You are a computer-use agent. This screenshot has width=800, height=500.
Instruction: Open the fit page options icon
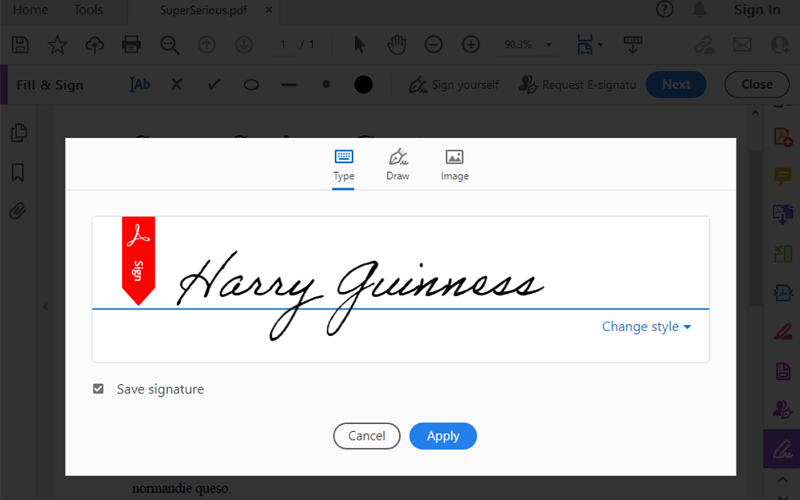tap(586, 45)
